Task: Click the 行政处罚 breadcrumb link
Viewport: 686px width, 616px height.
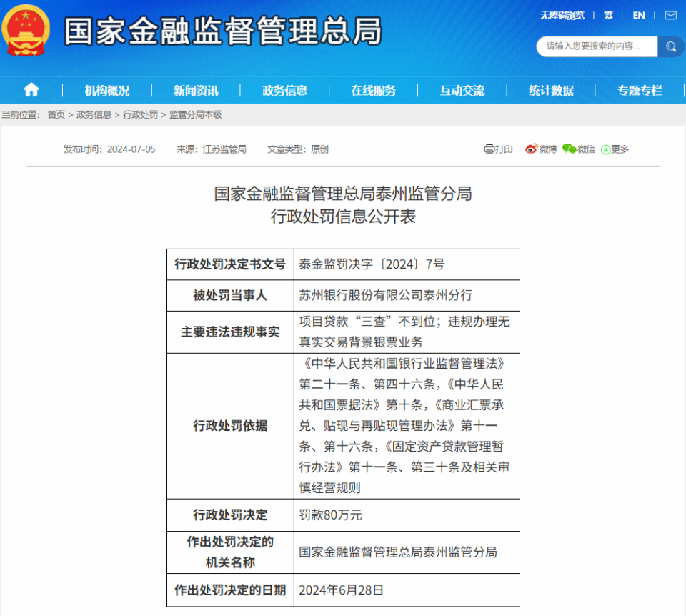Action: 141,114
